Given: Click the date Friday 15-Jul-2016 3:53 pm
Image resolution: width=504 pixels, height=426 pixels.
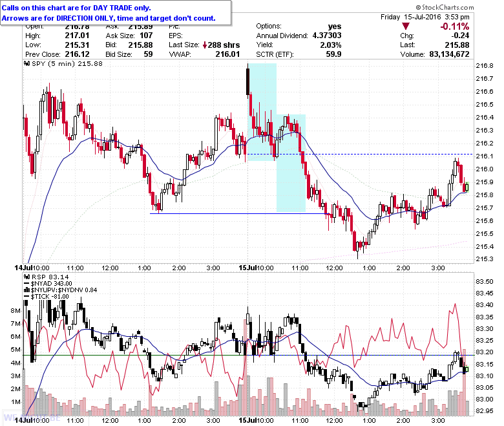Looking at the screenshot, I should (425, 17).
